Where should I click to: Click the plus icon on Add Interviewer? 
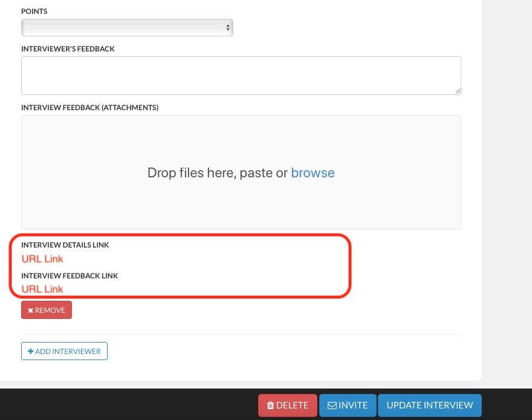point(30,352)
